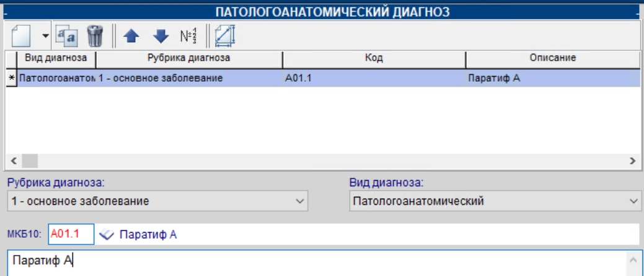Screen dimensions: 644x276
Task: Select the 'A01.1' code cell in table
Action: tap(374, 79)
